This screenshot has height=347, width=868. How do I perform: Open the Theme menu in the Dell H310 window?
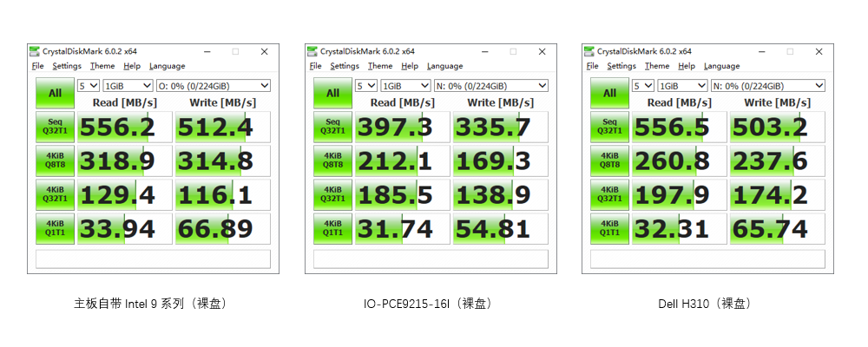click(x=657, y=66)
